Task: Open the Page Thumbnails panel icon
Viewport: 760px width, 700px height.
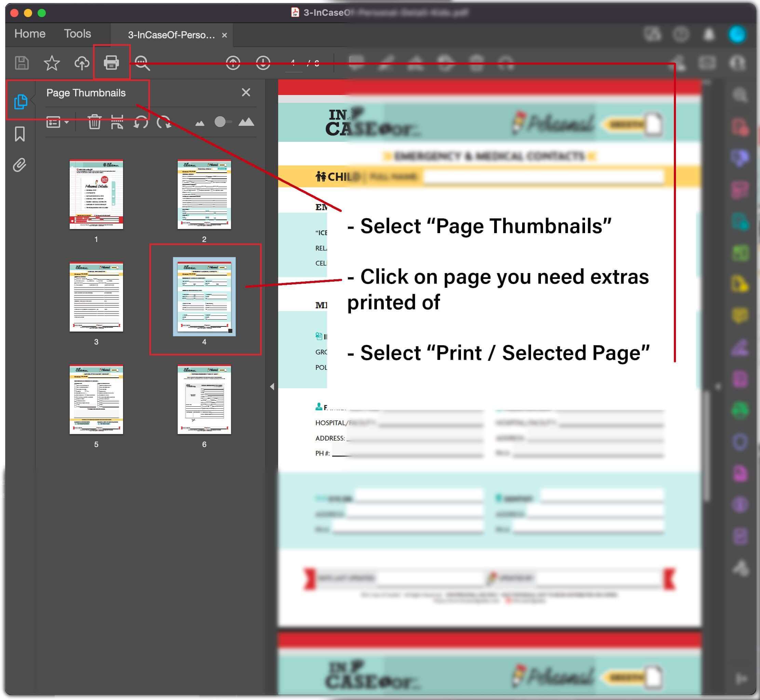Action: coord(21,101)
